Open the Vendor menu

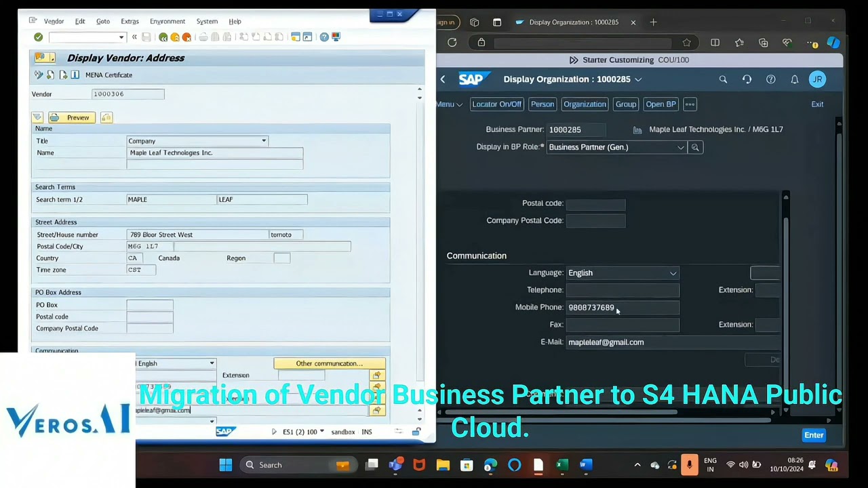54,21
